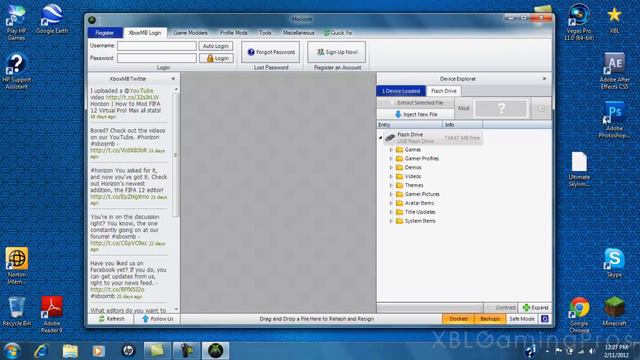Click the Follow Us button

[157, 319]
